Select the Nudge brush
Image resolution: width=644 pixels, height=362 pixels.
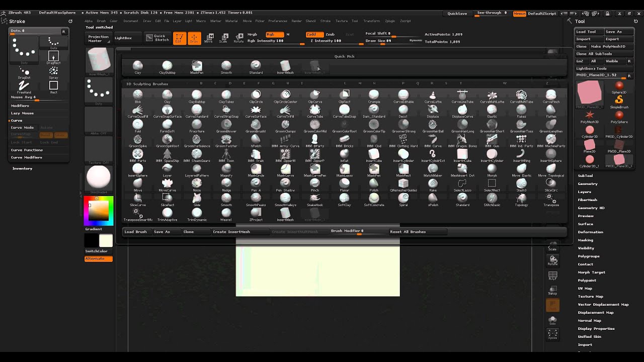pyautogui.click(x=226, y=184)
